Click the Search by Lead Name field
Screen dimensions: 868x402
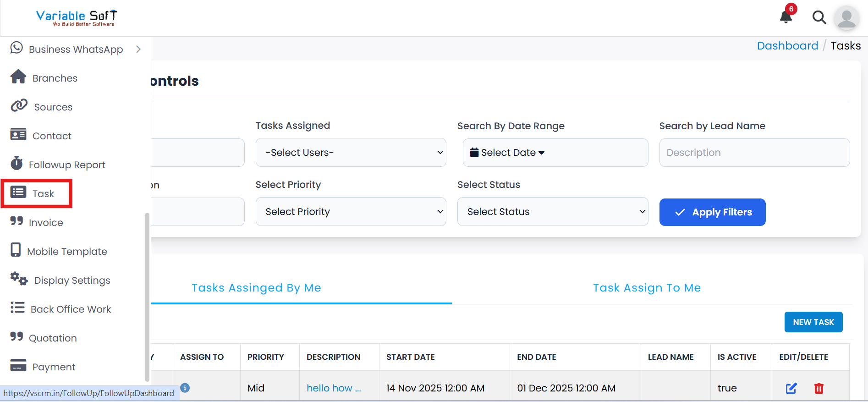(754, 153)
